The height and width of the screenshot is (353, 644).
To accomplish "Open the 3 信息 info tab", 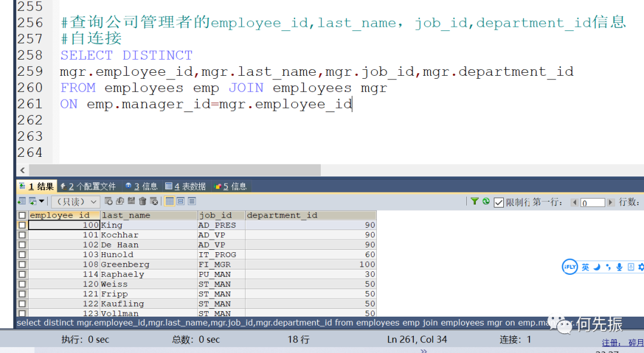I will click(141, 187).
